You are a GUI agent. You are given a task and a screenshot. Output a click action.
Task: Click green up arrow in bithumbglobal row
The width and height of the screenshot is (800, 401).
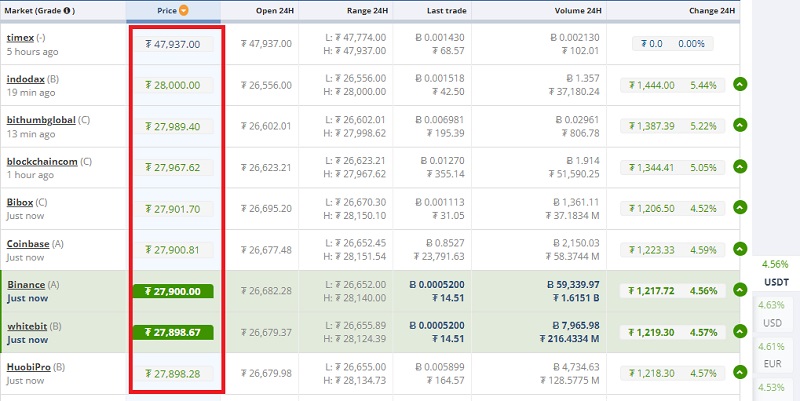[x=740, y=125]
